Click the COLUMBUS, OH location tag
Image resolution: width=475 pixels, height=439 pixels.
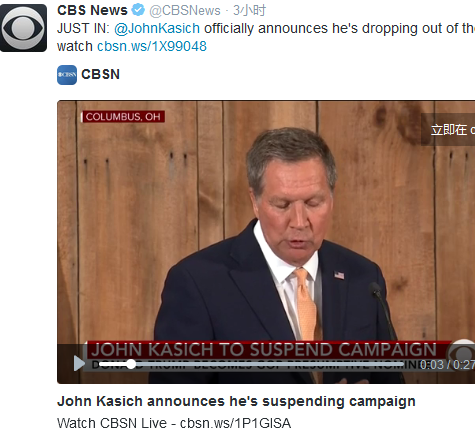click(x=123, y=117)
